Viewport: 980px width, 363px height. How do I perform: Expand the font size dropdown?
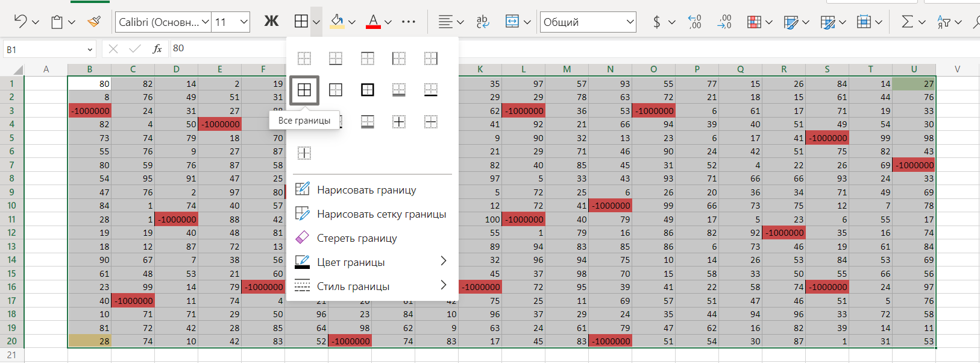tap(244, 22)
